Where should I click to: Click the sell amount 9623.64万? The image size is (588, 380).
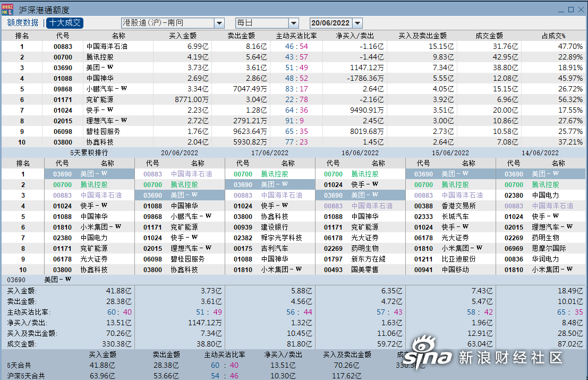tap(250, 132)
